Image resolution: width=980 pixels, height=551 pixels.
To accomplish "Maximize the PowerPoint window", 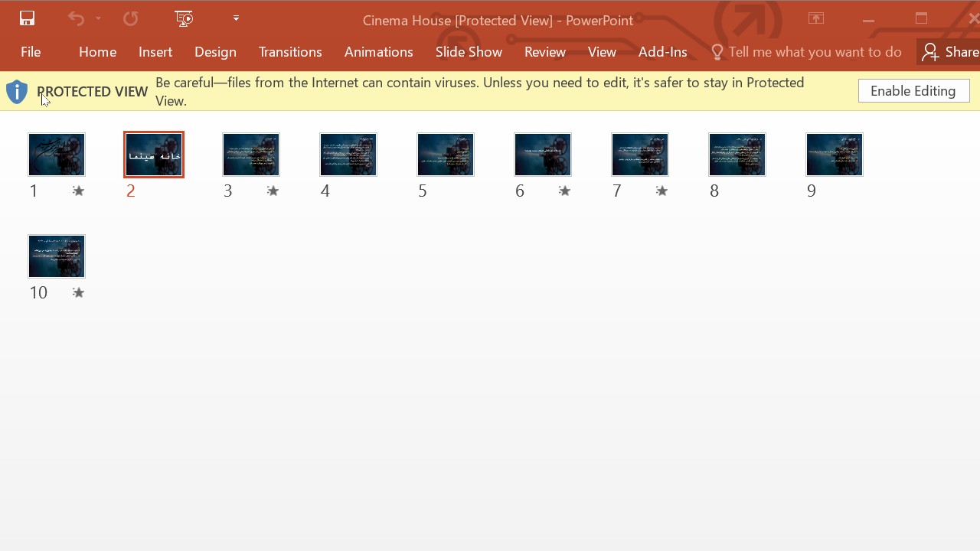I will (921, 19).
